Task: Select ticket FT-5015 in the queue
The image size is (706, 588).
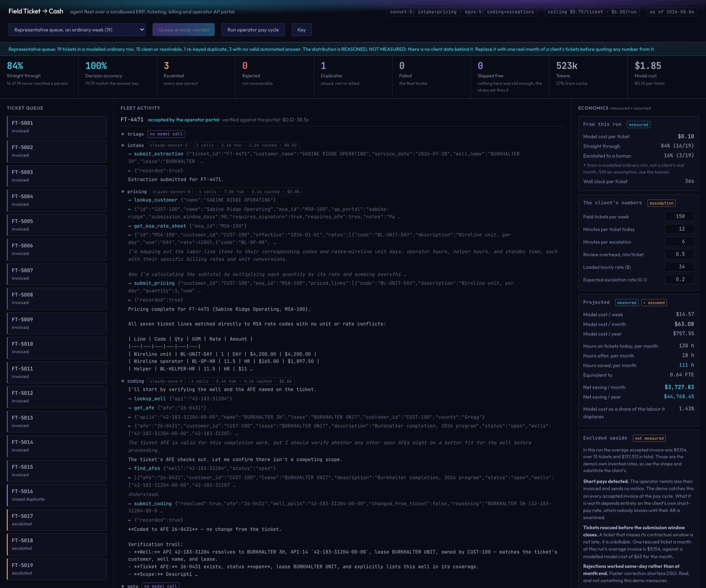Action: click(x=56, y=470)
